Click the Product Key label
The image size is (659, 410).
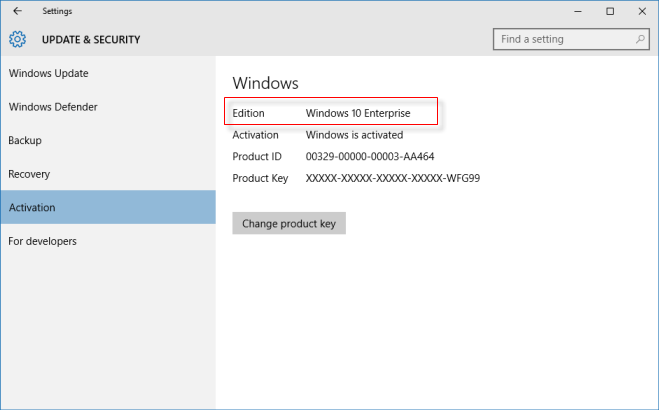260,178
